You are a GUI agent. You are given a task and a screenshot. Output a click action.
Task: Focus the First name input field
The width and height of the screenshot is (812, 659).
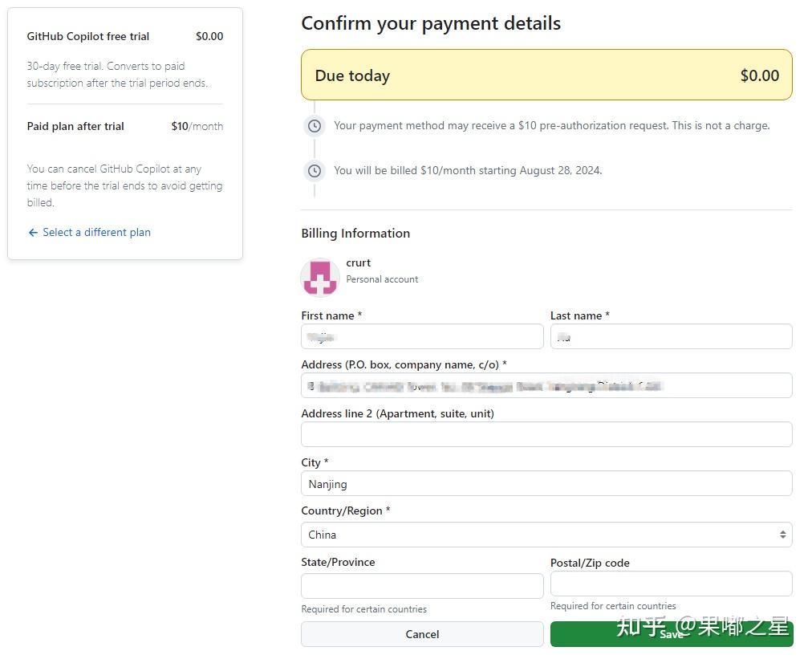tap(422, 337)
